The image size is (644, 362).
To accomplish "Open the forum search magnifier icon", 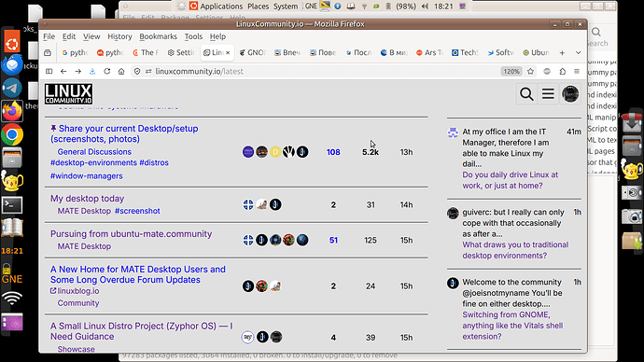I will tap(526, 94).
